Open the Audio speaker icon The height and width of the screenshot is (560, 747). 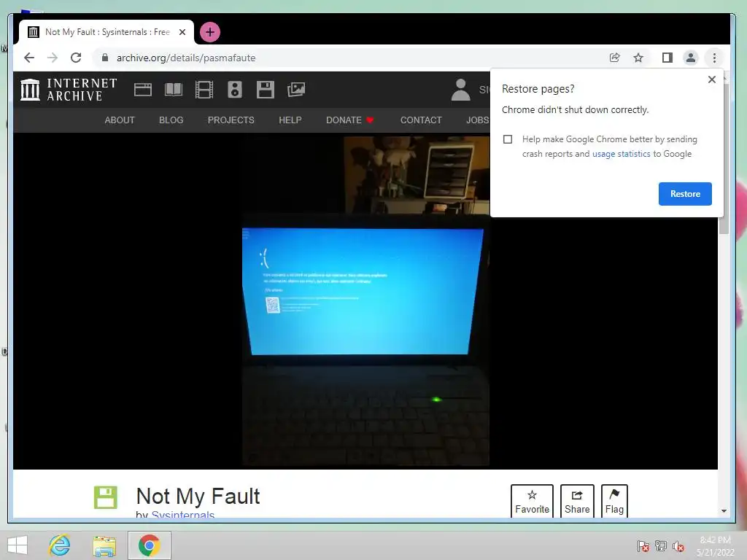pyautogui.click(x=234, y=90)
